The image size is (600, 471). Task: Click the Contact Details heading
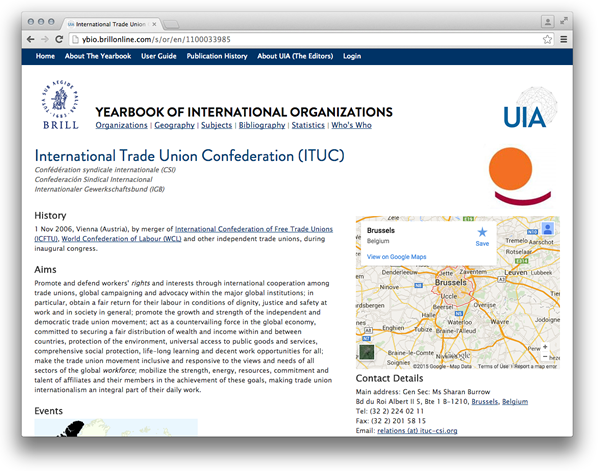click(390, 378)
